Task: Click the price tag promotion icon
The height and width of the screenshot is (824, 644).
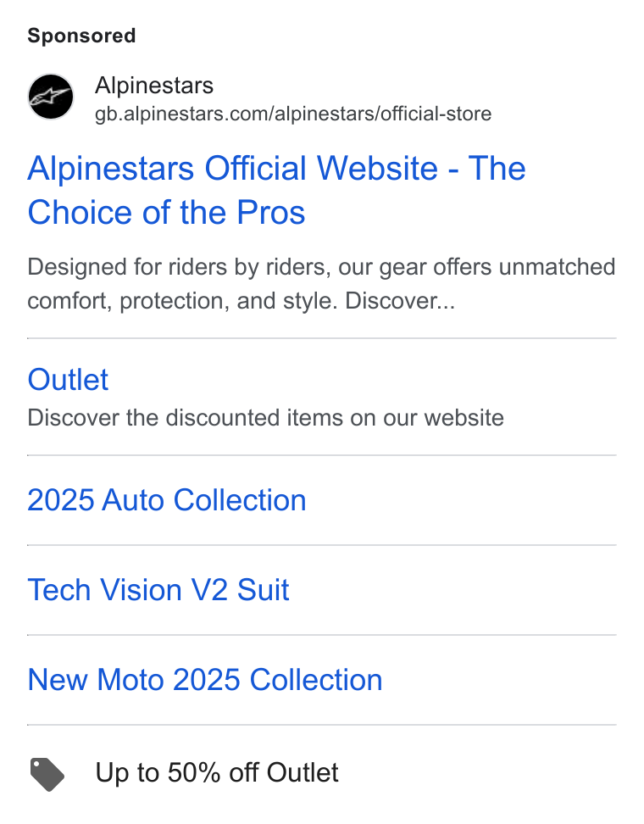Action: click(x=47, y=774)
